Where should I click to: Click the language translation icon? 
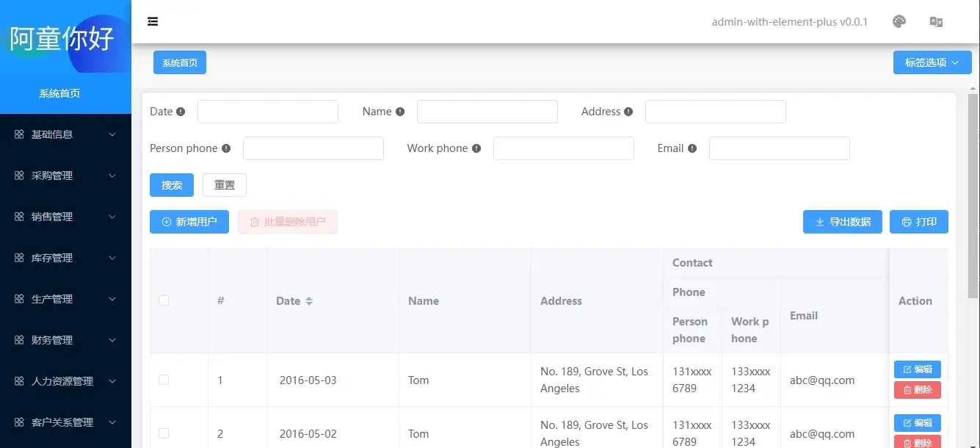(936, 22)
